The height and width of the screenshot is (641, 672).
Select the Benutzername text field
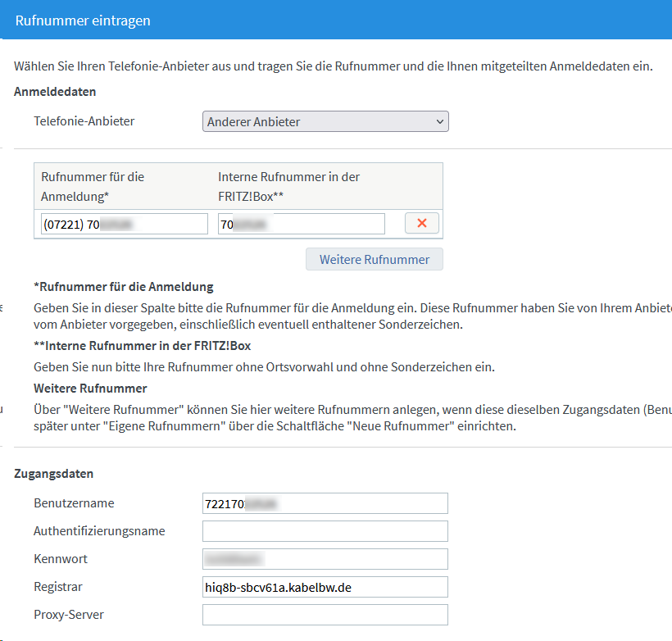(x=325, y=503)
